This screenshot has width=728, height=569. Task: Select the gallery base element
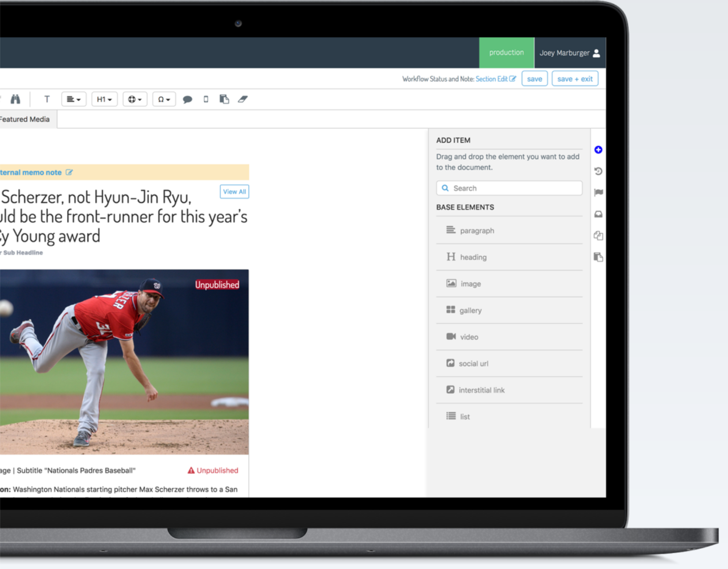(x=470, y=311)
